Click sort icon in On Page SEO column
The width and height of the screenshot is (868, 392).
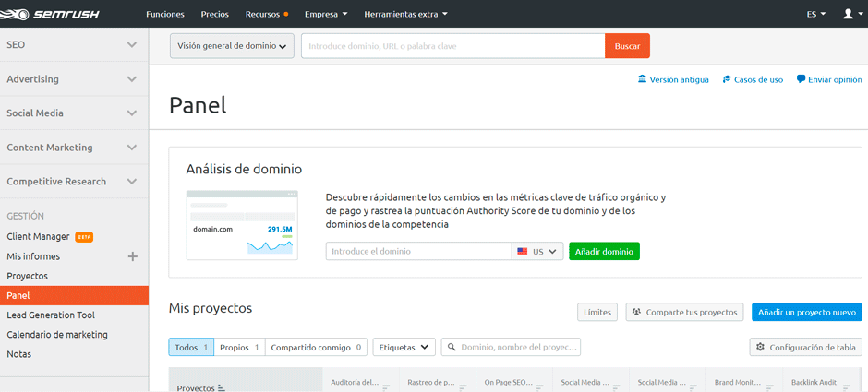(x=540, y=387)
